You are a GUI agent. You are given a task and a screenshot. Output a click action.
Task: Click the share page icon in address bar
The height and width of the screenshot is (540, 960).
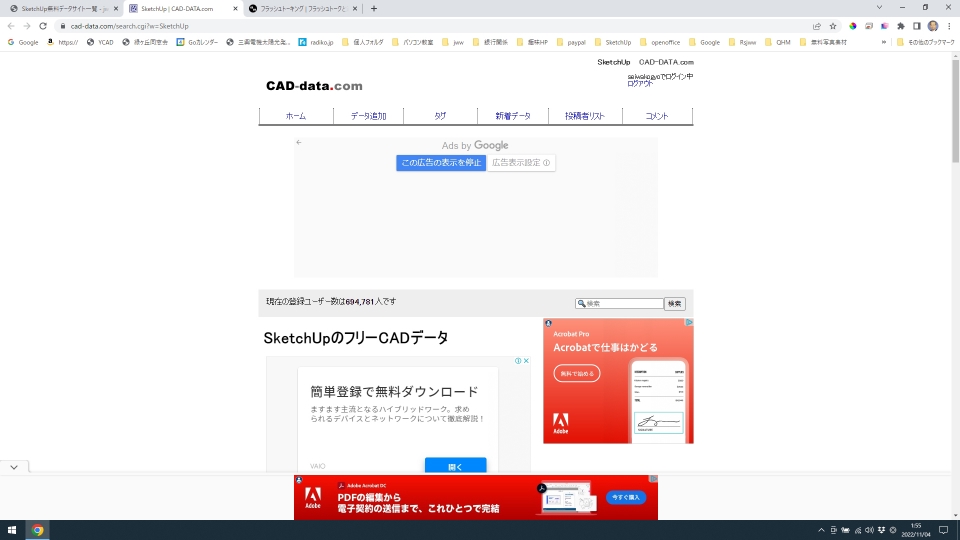point(817,26)
